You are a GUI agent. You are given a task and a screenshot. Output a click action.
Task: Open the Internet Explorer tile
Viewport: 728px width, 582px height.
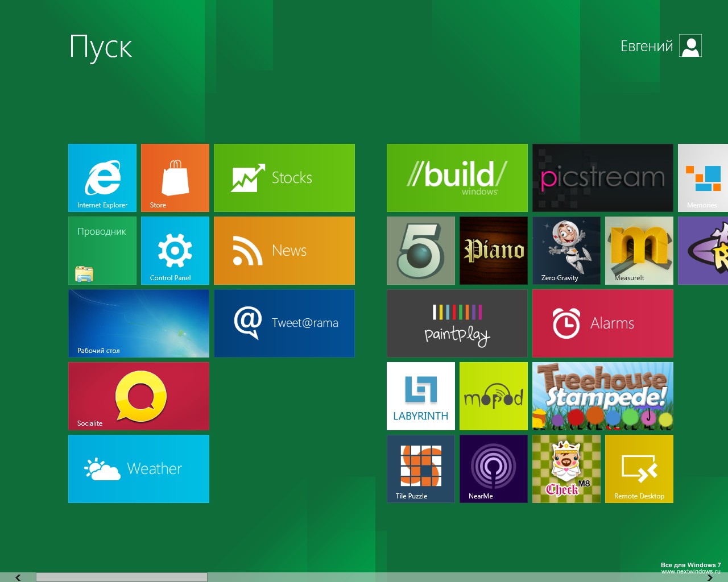pos(102,178)
